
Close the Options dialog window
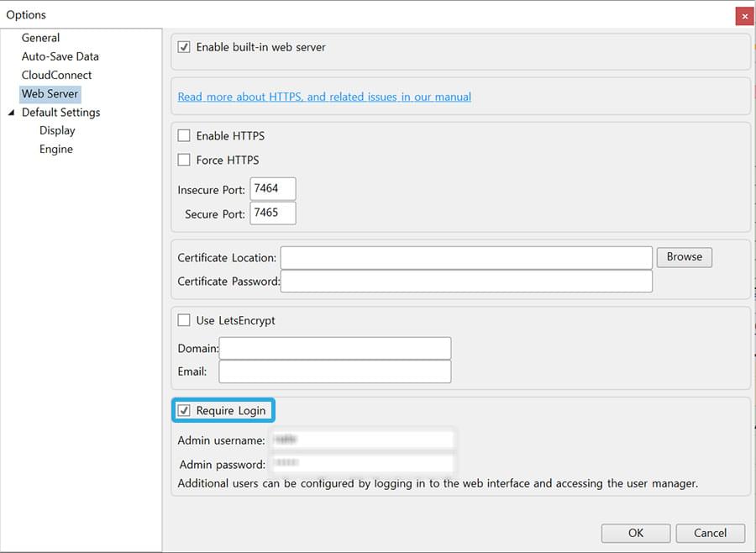[743, 15]
